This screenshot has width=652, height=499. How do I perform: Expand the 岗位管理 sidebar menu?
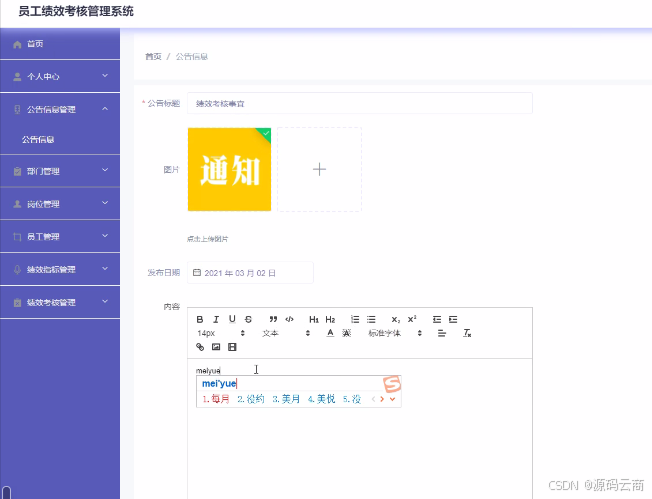coord(60,204)
